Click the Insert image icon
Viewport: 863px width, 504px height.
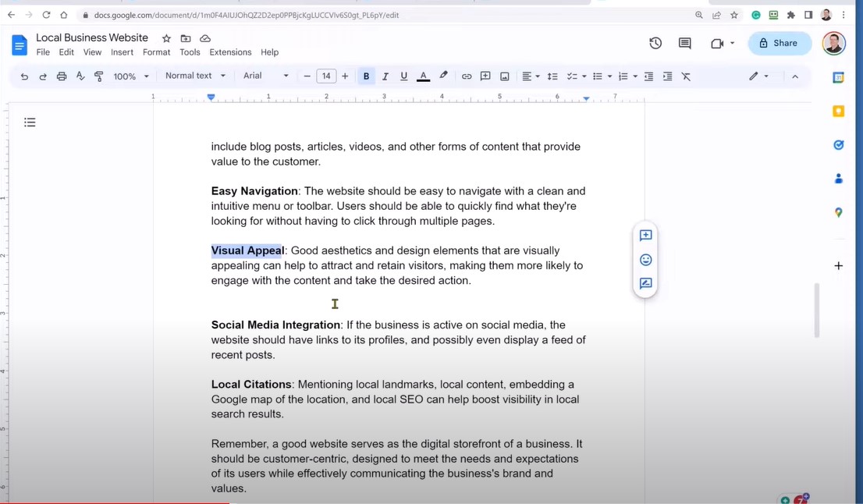coord(505,76)
